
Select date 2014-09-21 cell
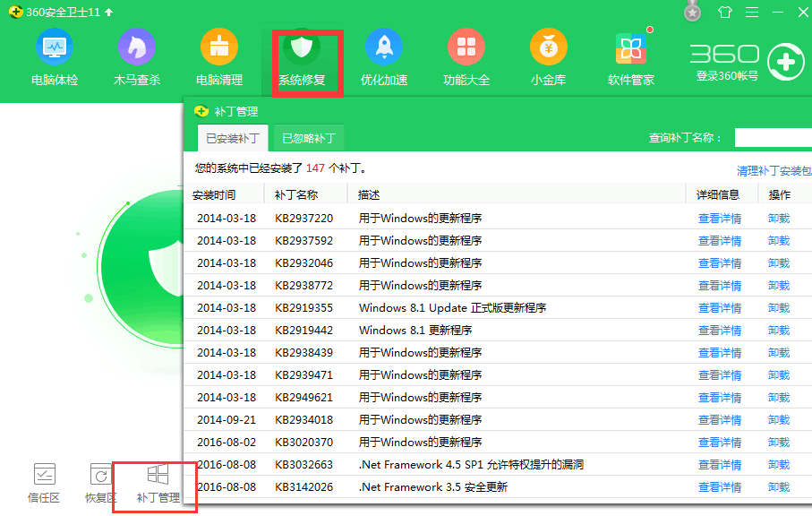click(227, 419)
